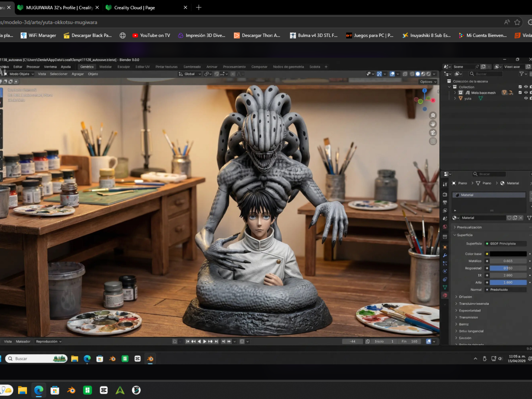Open the Reproducción timeline dropdown
This screenshot has height=399, width=532.
coord(49,342)
